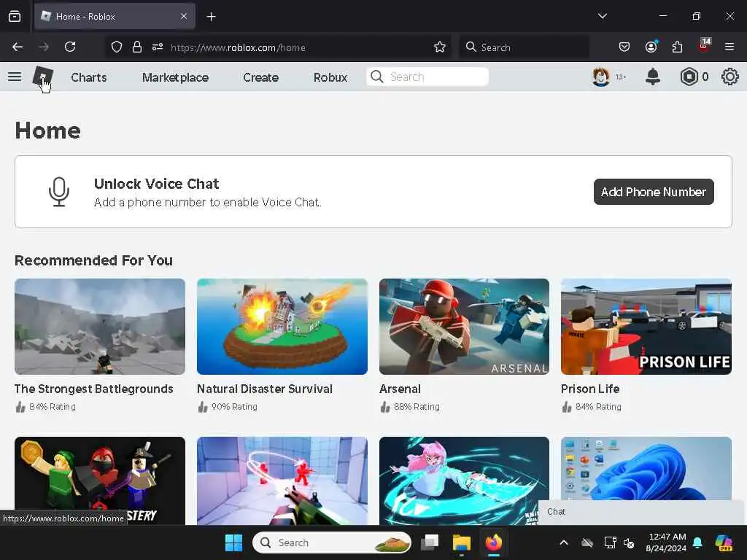Click the browser forward arrow

(x=44, y=47)
